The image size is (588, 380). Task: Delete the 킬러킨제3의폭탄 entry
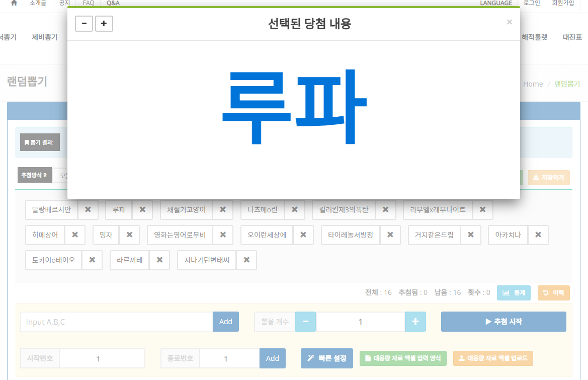pos(386,210)
